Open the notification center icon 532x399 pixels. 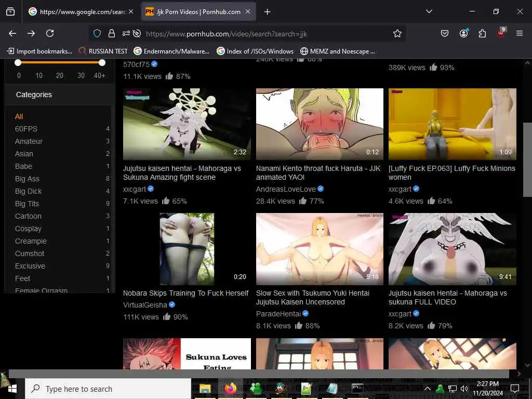point(515,389)
